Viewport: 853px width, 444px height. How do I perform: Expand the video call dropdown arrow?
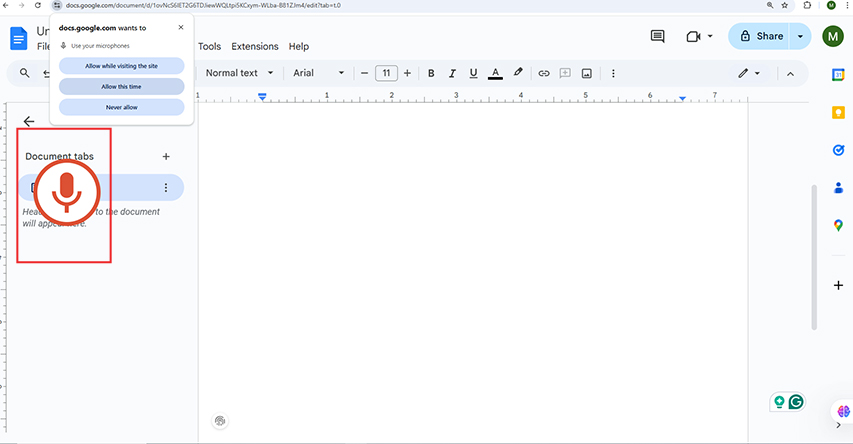click(710, 36)
